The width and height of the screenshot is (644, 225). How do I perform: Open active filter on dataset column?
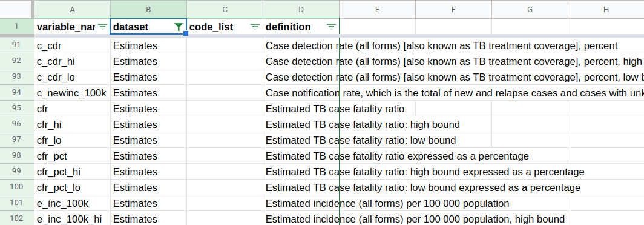pyautogui.click(x=178, y=27)
